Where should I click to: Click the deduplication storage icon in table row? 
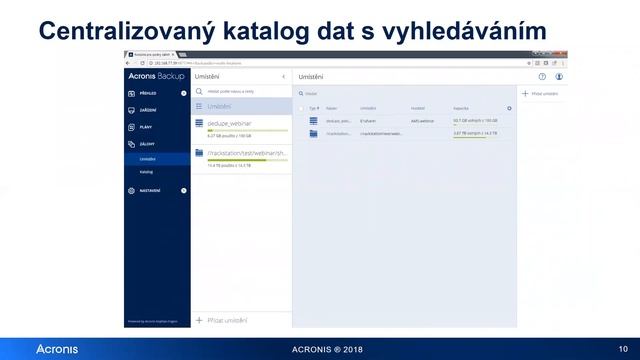click(313, 121)
